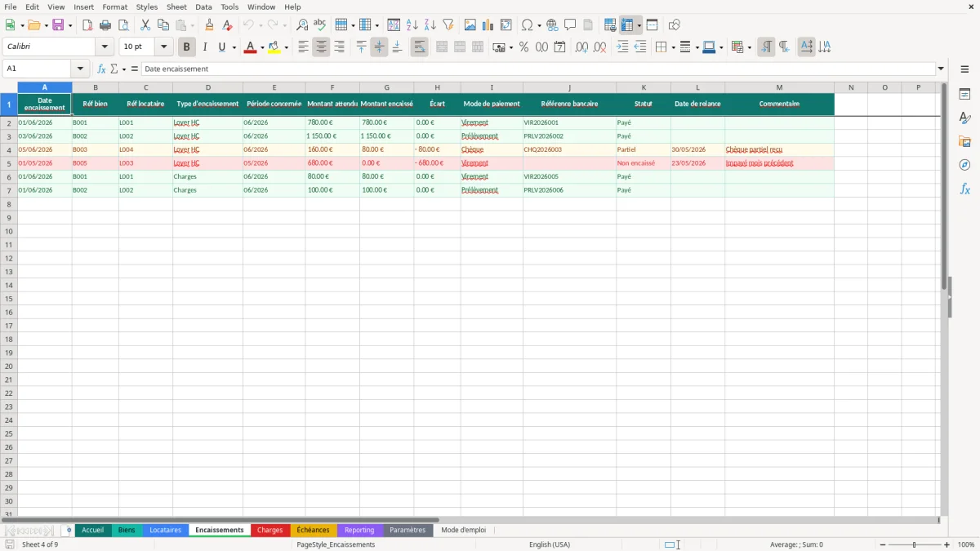Click the Increase Indent icon
Screen dimensions: 980x551
622,47
